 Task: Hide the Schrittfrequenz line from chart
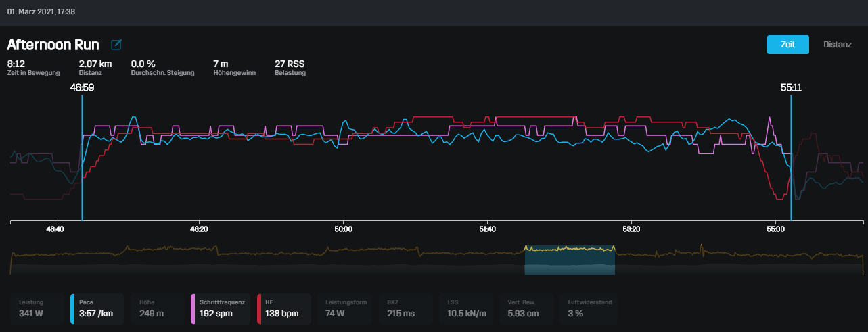pyautogui.click(x=222, y=309)
